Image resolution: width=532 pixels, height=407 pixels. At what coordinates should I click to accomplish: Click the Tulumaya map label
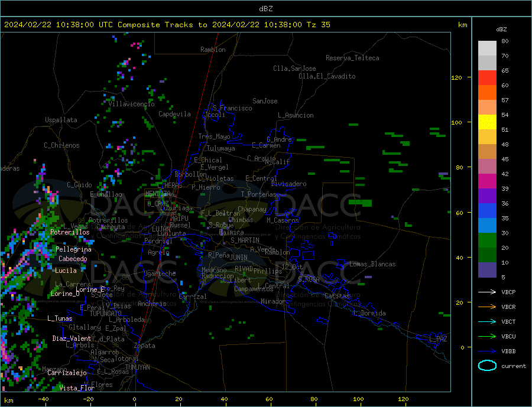click(x=221, y=148)
